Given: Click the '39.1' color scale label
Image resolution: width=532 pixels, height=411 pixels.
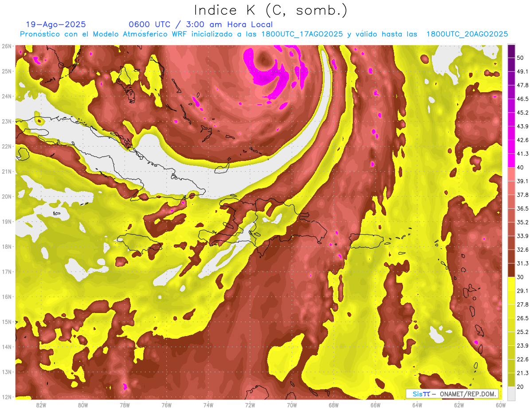Looking at the screenshot, I should coord(522,181).
